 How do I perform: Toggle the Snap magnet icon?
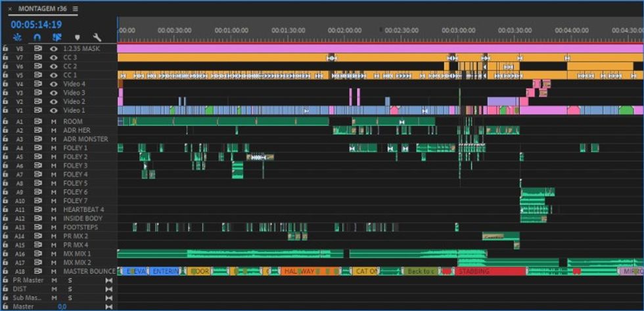tap(37, 37)
